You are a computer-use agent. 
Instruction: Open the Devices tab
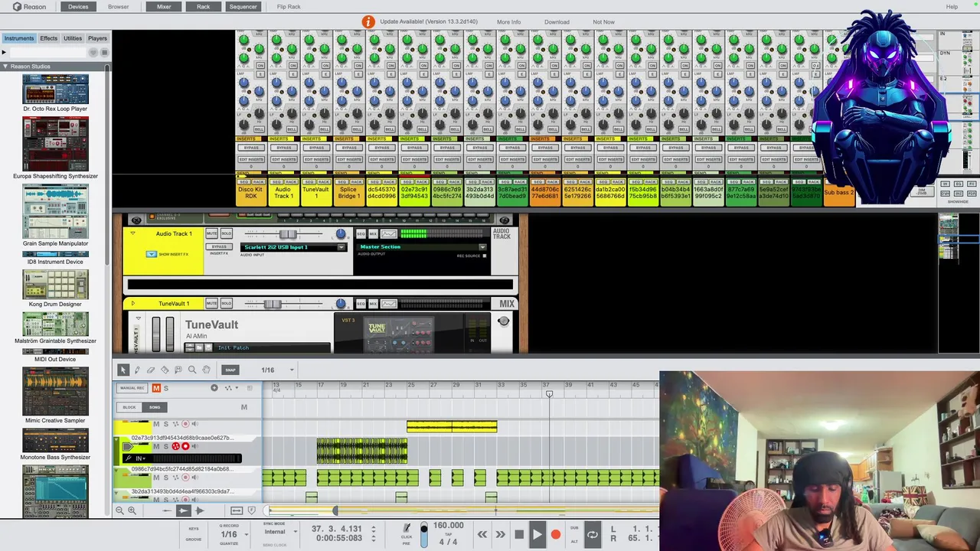[78, 7]
